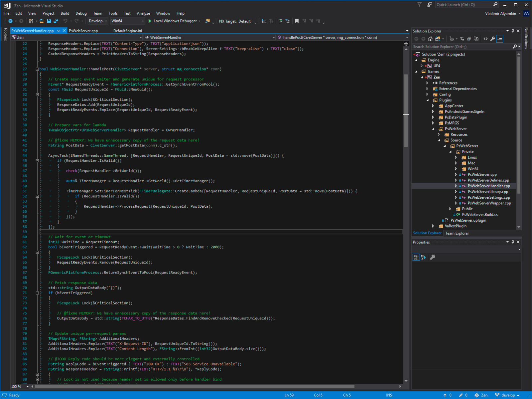Click Collapse All in Solution Explorer toolbar
This screenshot has width=532, height=399.
pyautogui.click(x=469, y=39)
